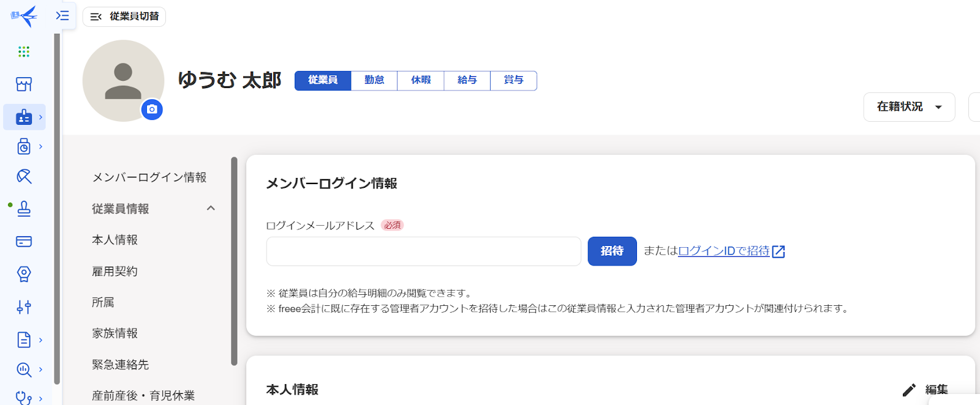Go to 雇用契約 in side navigation
Image resolution: width=980 pixels, height=405 pixels.
[115, 271]
